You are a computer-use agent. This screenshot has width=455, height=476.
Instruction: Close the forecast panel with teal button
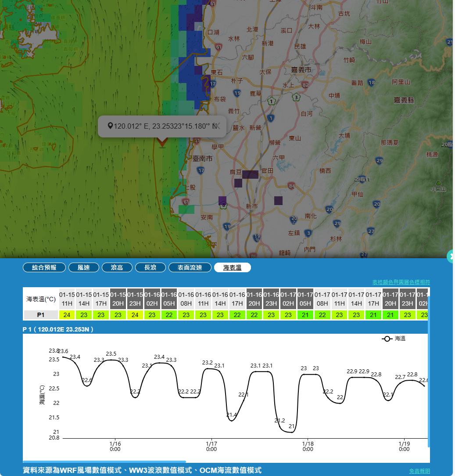451,256
